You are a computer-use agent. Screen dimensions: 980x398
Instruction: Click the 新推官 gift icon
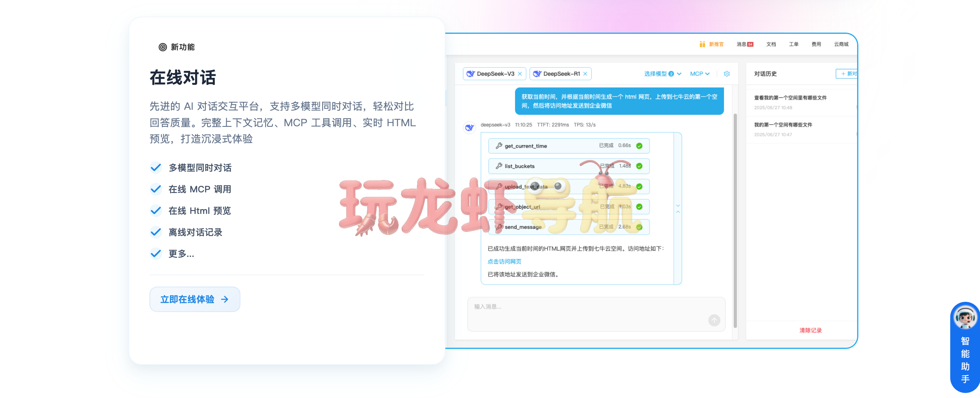[x=702, y=44]
